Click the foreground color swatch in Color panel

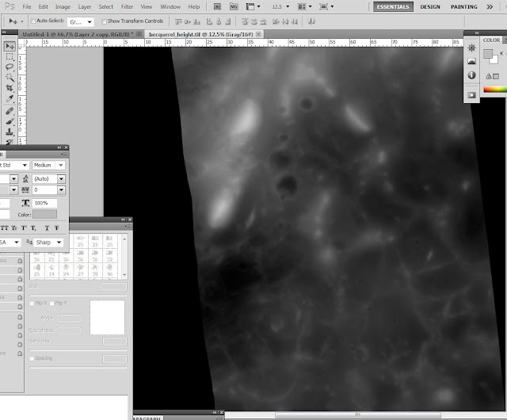coord(488,54)
